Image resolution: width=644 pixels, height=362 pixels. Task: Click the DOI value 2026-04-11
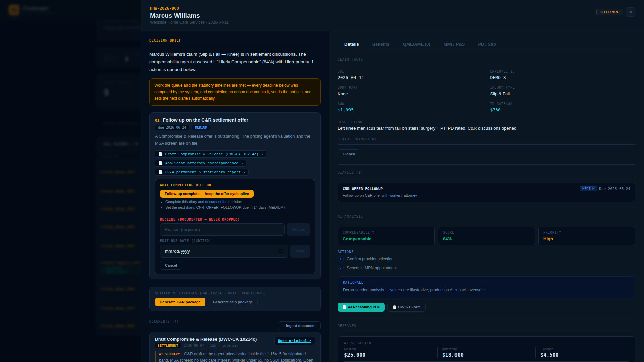tap(351, 78)
